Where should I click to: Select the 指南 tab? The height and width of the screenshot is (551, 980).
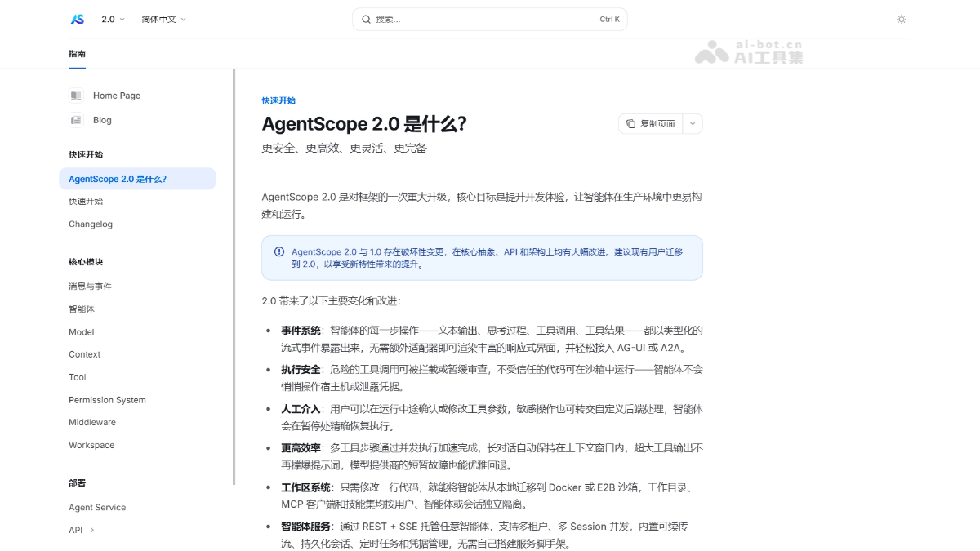point(77,54)
